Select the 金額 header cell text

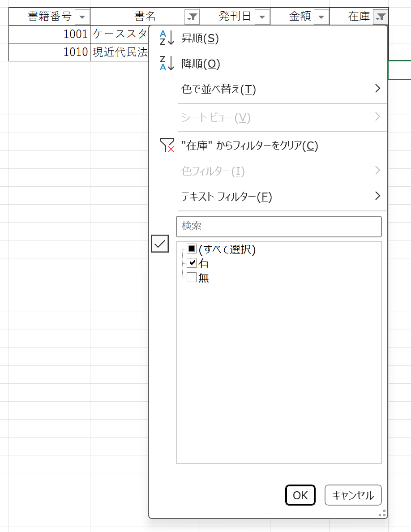[300, 16]
